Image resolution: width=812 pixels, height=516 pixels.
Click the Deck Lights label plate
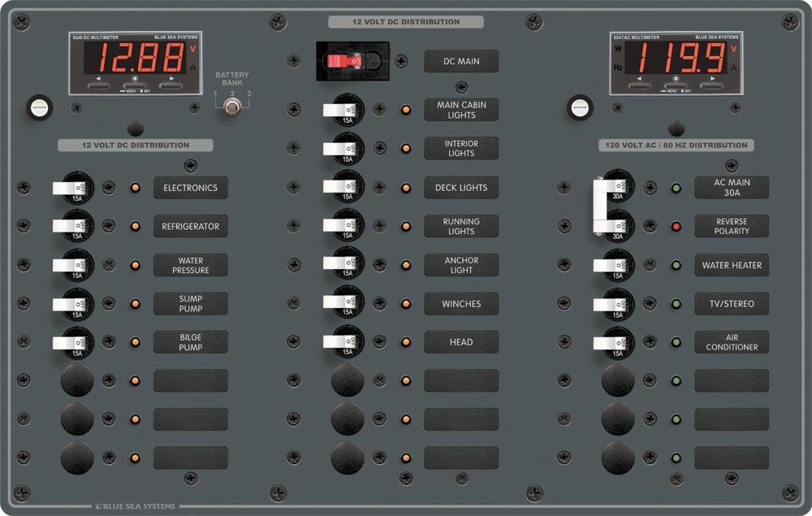pyautogui.click(x=460, y=188)
